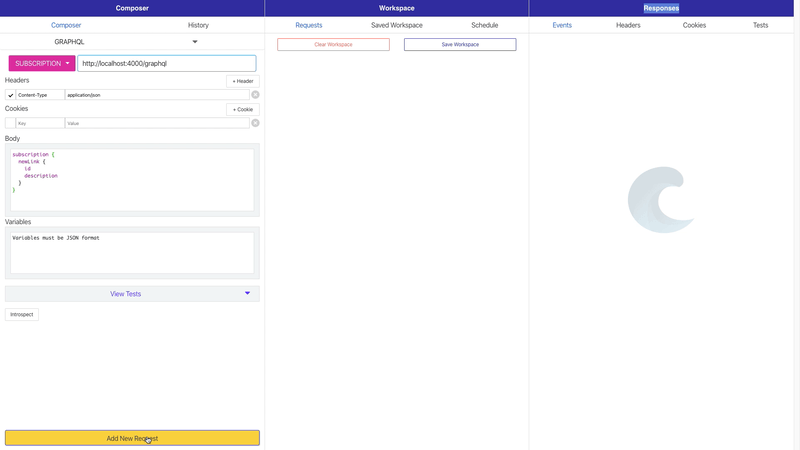Click the Workspace panel header
The height and width of the screenshot is (450, 800).
[x=396, y=8]
